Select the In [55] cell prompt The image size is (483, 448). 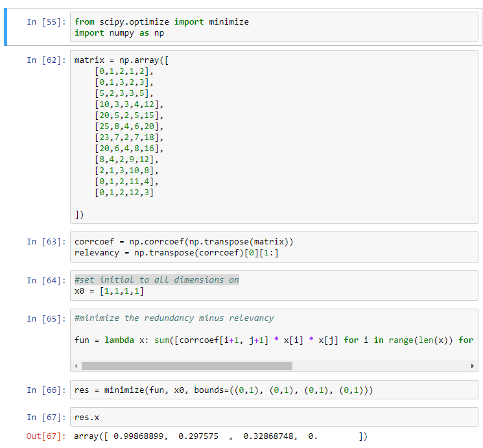pos(46,22)
